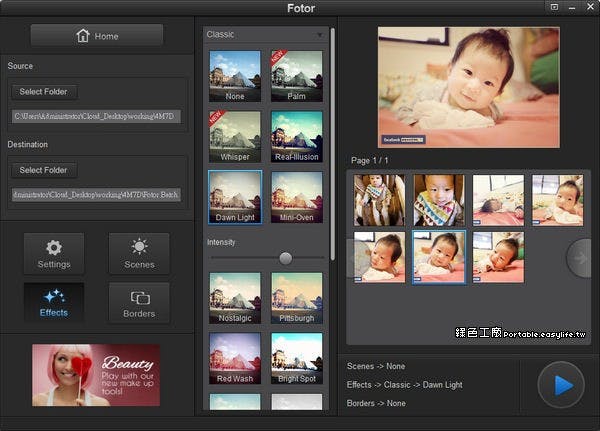Open the Scenes panel
Image resolution: width=600 pixels, height=431 pixels.
click(139, 253)
